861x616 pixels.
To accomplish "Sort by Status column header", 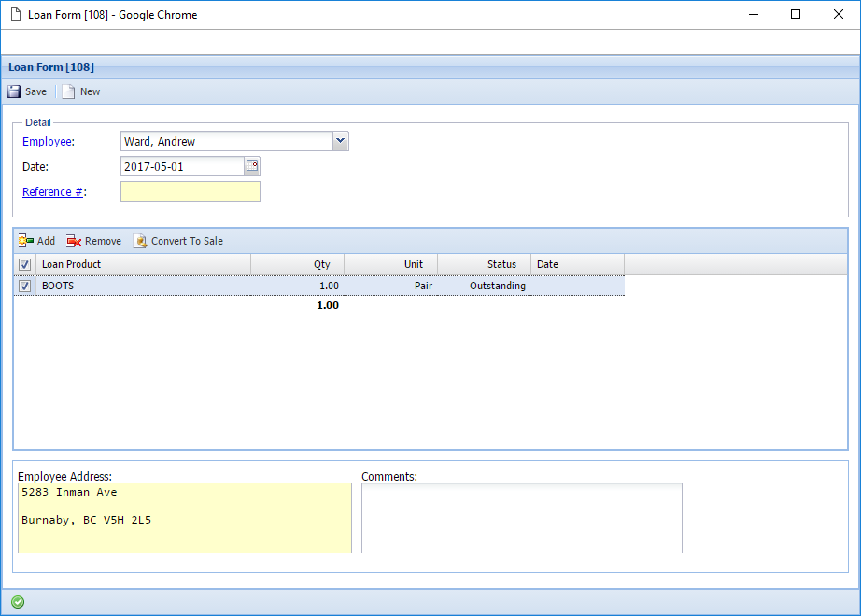I will coord(484,264).
